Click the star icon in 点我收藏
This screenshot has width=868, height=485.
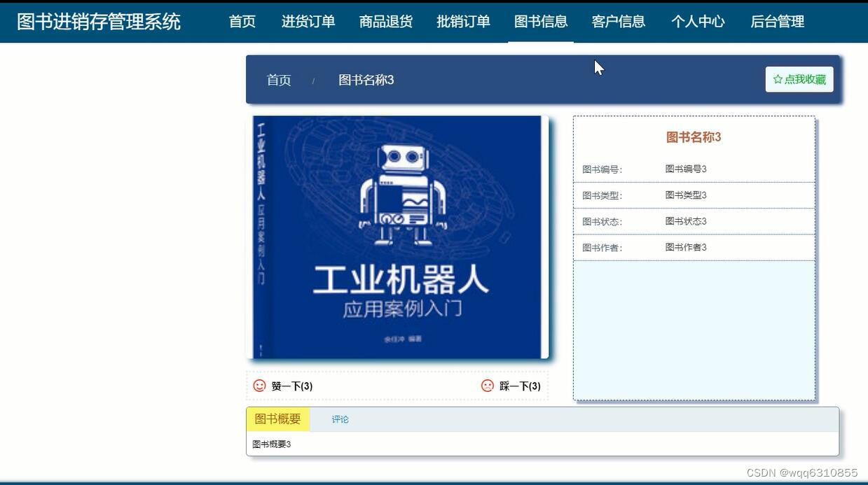778,79
